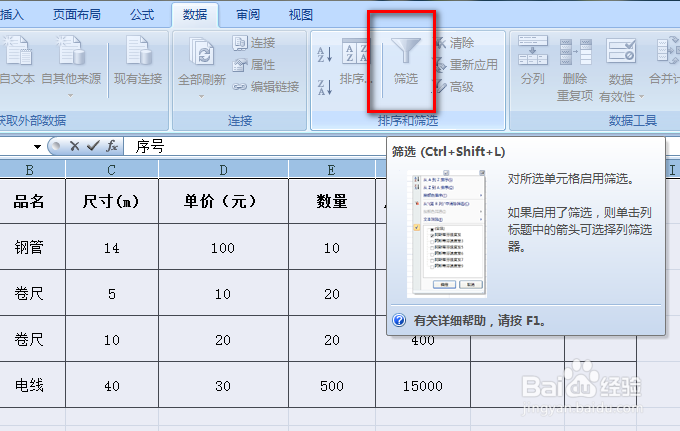Switch to the Review (审阅) tab

point(248,15)
